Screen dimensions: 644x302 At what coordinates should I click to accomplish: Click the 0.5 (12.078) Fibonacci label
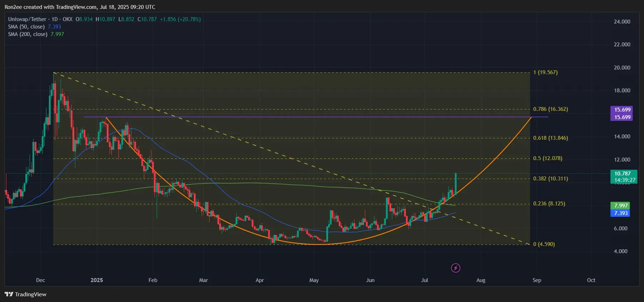pyautogui.click(x=548, y=158)
